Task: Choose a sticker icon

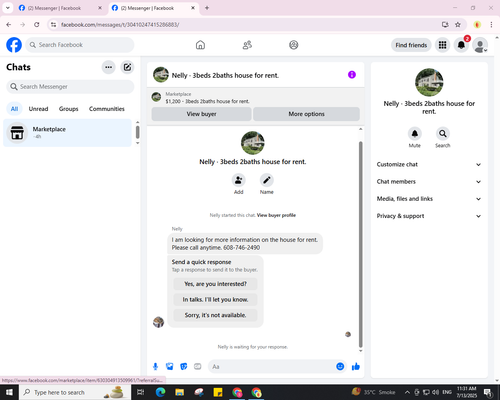Action: pos(184,367)
